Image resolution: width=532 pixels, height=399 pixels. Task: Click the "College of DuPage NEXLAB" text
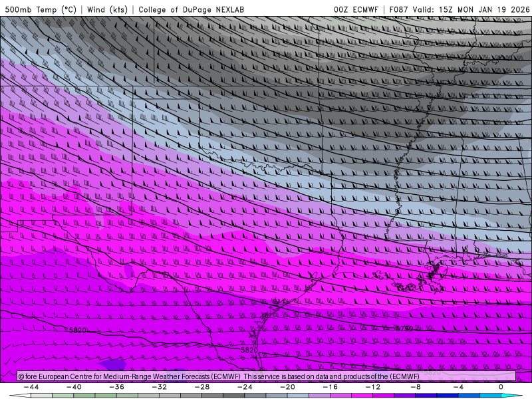[x=191, y=9]
